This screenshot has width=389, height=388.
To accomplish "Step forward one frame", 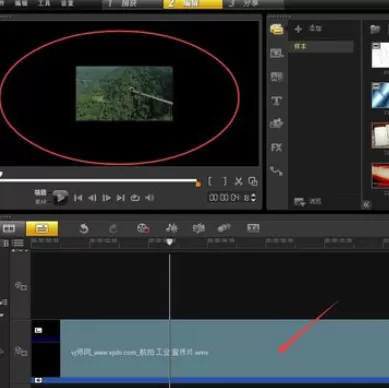I will click(106, 198).
